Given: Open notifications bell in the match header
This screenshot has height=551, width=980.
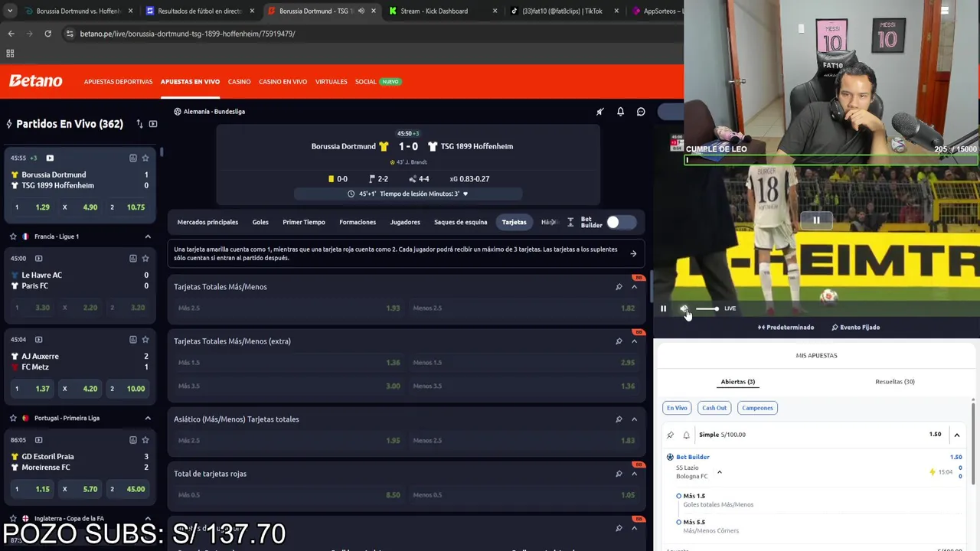Looking at the screenshot, I should coord(620,112).
